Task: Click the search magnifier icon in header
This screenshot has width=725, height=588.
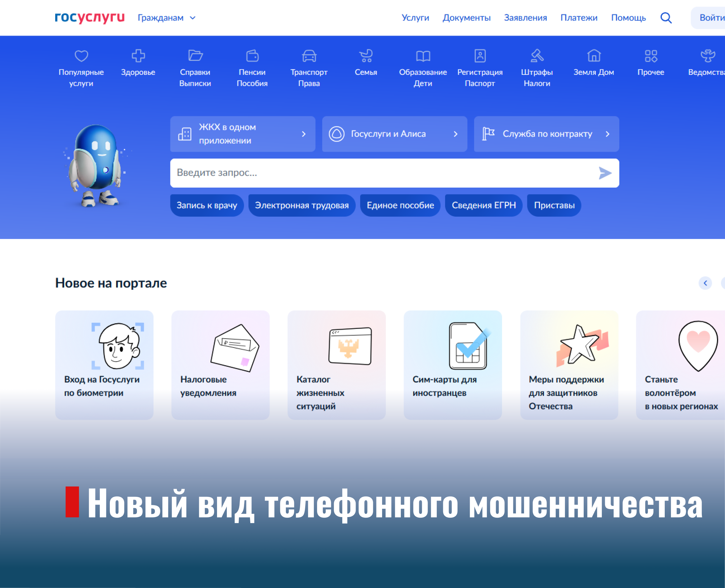Action: tap(666, 18)
